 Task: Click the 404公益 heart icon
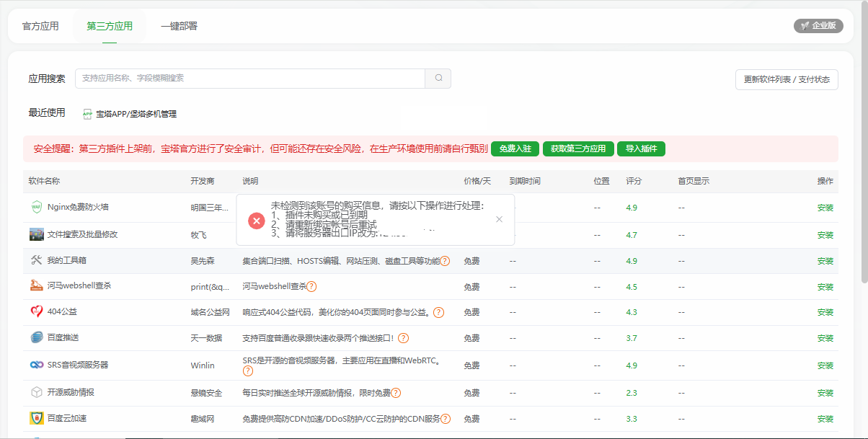[x=37, y=312]
